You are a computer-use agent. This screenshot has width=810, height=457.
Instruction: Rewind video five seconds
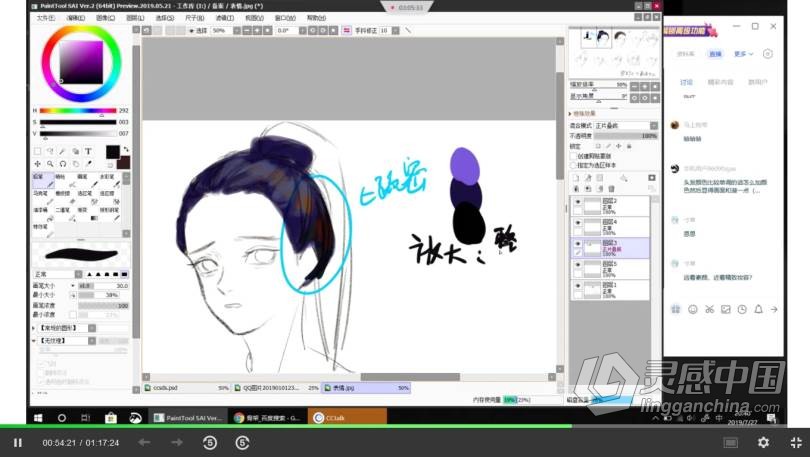click(x=210, y=443)
